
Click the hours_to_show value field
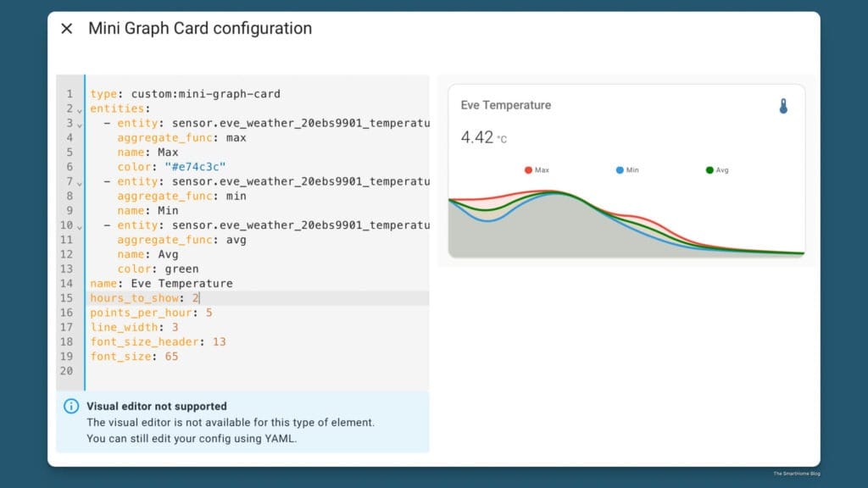(x=196, y=297)
